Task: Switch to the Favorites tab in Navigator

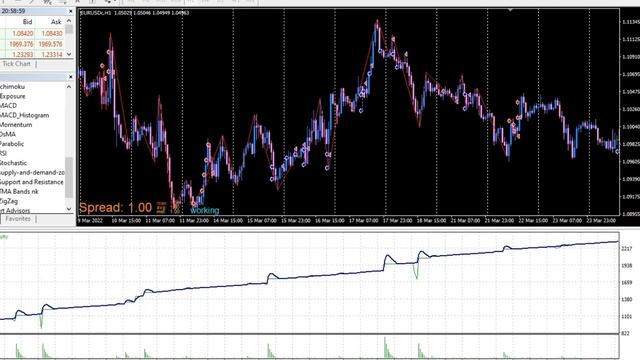Action: click(x=18, y=219)
